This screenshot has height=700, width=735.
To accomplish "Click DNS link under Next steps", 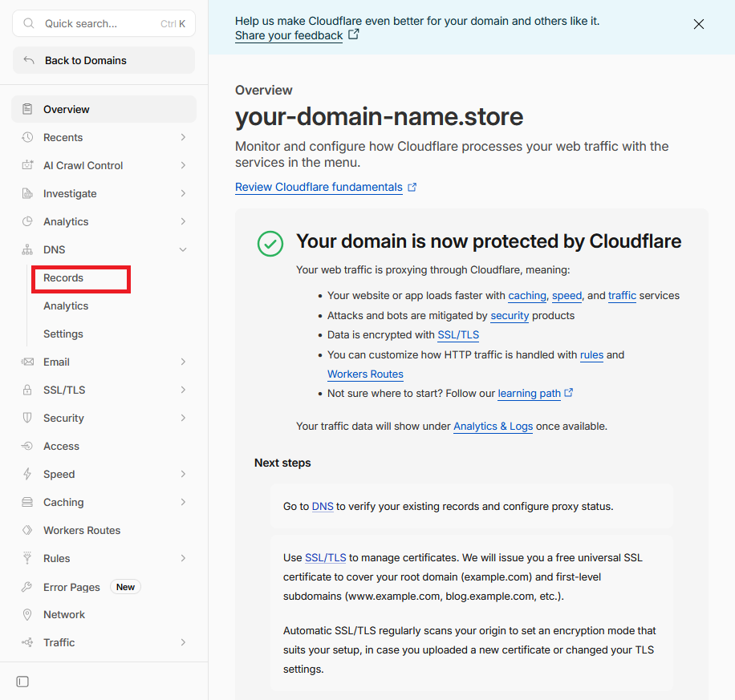I will (x=323, y=507).
